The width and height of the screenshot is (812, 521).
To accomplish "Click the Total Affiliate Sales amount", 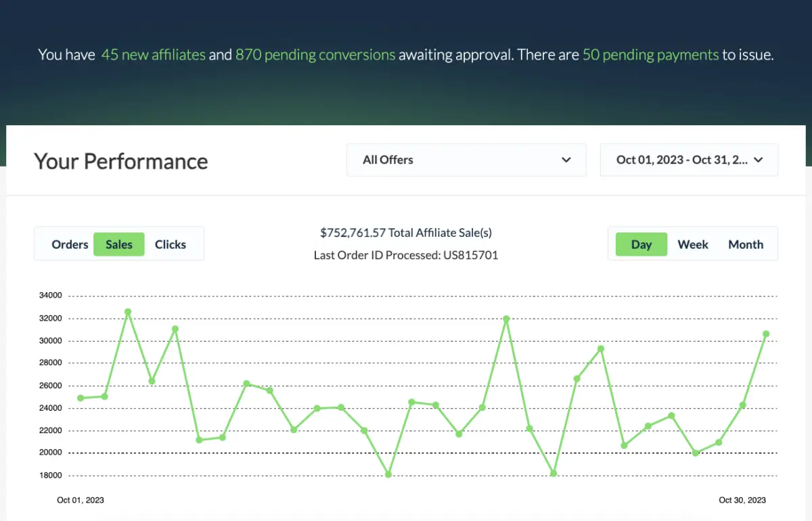I will pos(406,232).
